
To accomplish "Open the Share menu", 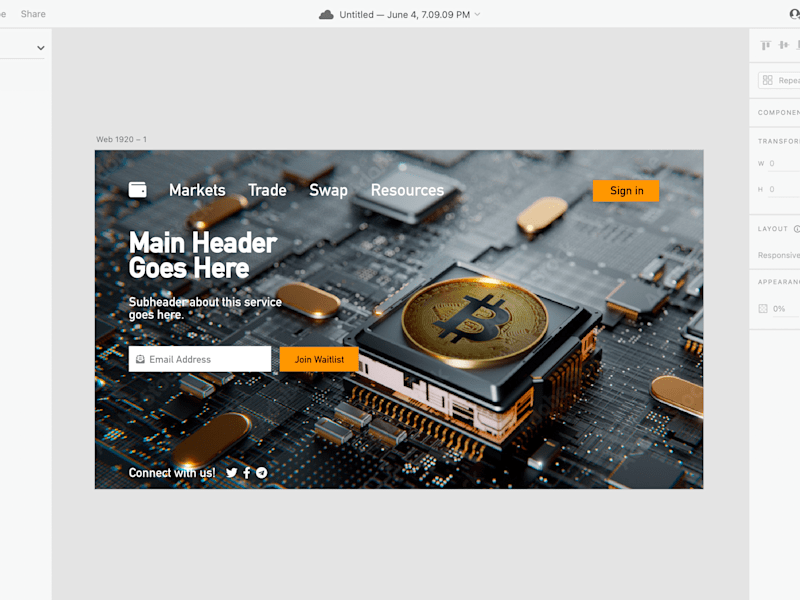I will 33,14.
